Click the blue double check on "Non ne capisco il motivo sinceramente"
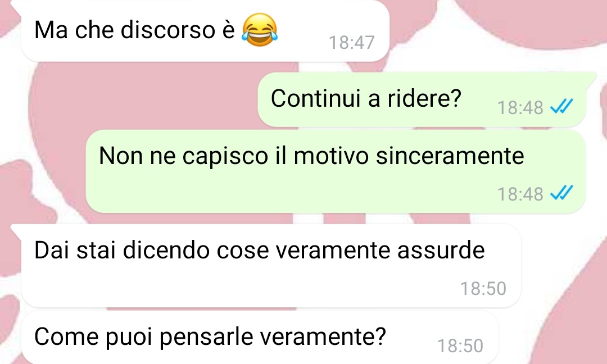The image size is (607, 364). point(561,192)
